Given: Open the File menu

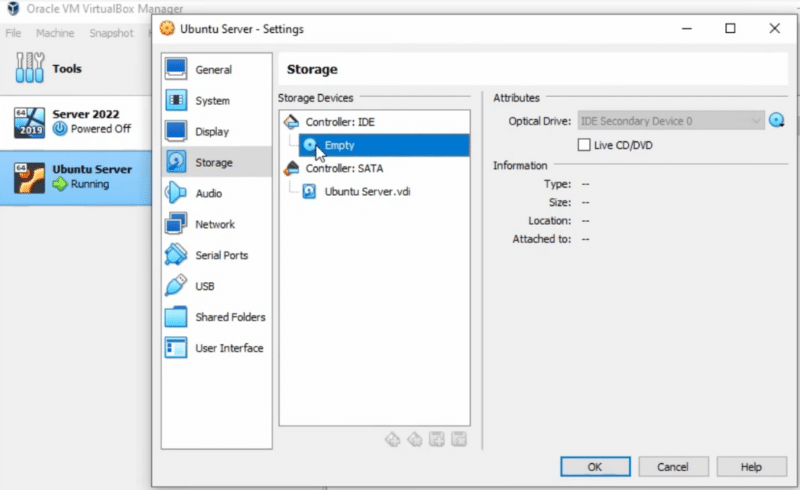Looking at the screenshot, I should coord(13,33).
